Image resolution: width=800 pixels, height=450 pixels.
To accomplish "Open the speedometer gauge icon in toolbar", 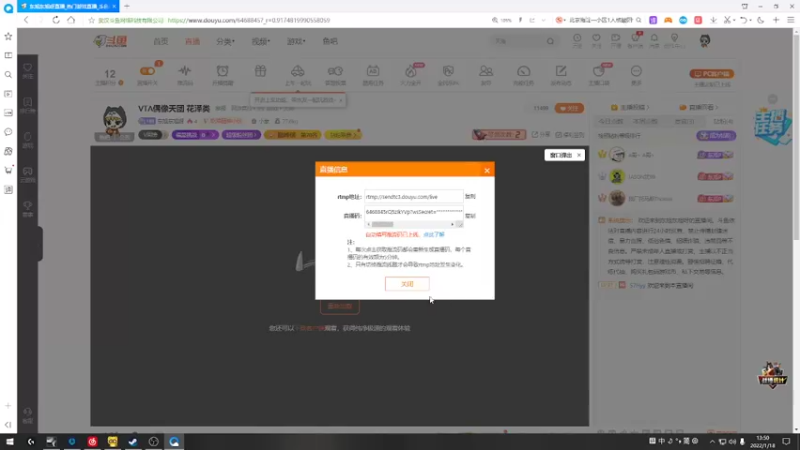I will click(x=523, y=71).
